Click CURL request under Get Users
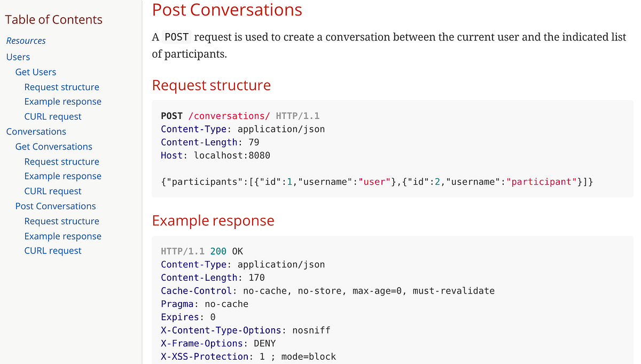 (52, 116)
